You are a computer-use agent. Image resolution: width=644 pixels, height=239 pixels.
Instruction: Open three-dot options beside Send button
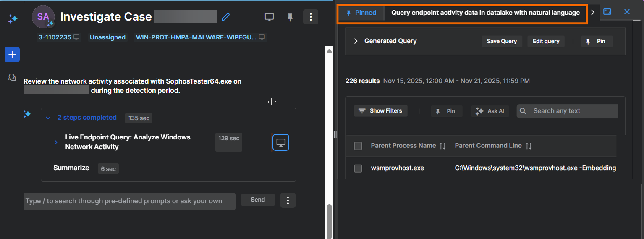point(288,200)
